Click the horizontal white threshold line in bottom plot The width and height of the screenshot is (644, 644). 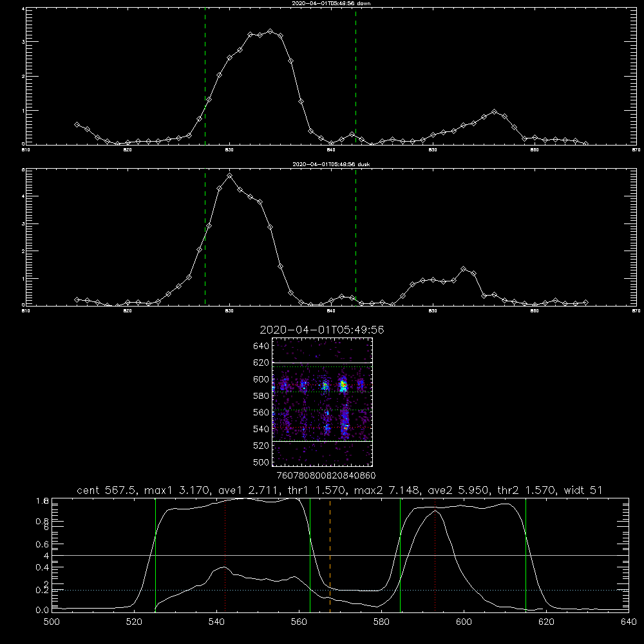(340, 555)
